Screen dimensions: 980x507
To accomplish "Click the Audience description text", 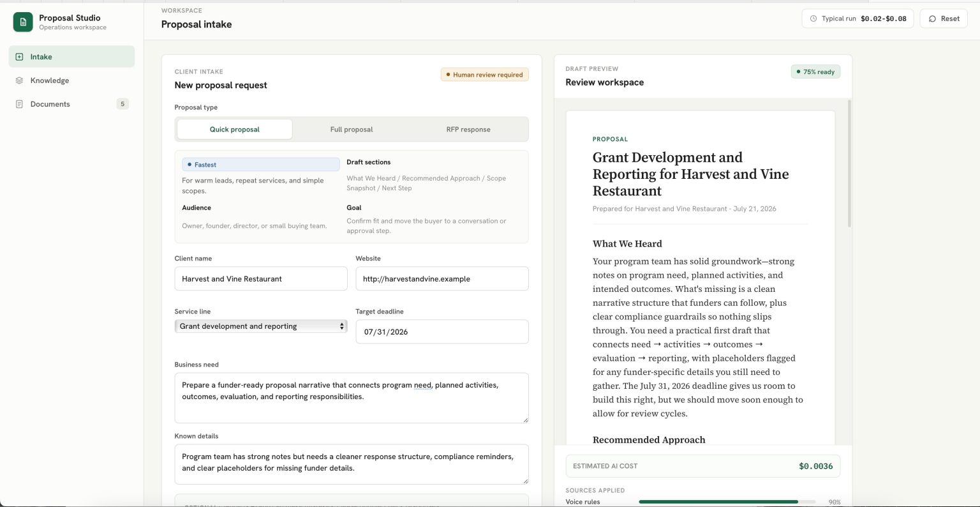I will click(x=254, y=226).
